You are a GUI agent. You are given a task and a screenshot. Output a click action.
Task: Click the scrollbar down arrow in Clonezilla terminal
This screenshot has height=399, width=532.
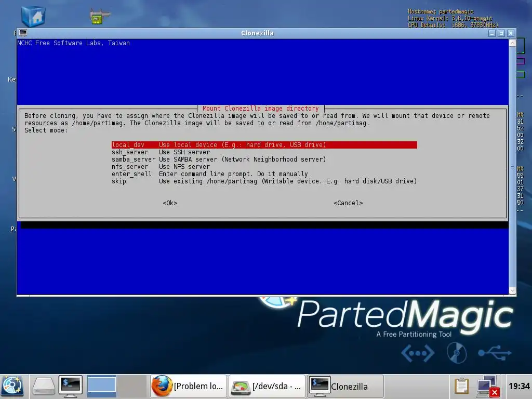pyautogui.click(x=513, y=291)
